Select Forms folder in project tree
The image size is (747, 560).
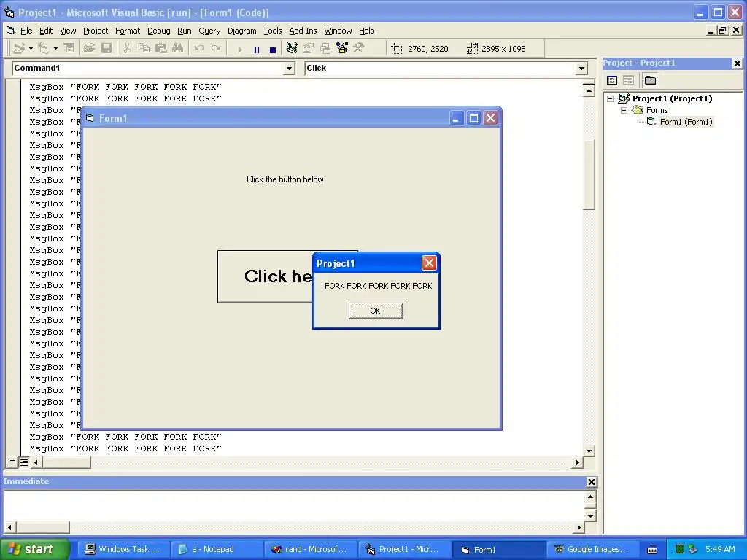(x=657, y=111)
